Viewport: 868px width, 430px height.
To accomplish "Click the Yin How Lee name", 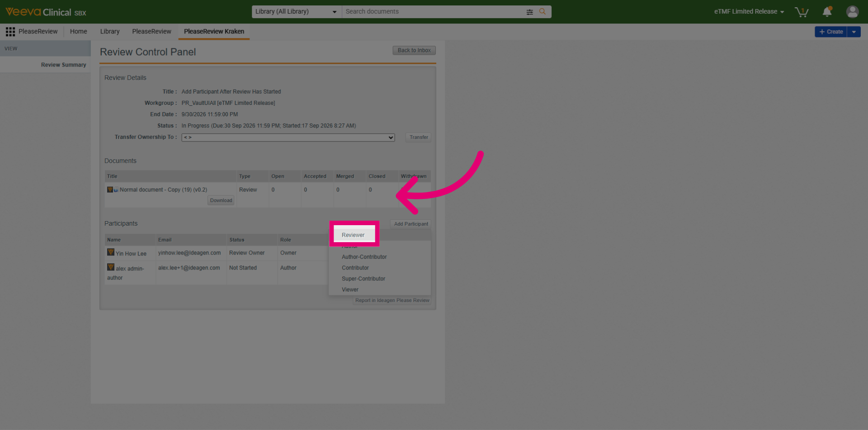I will pyautogui.click(x=131, y=254).
